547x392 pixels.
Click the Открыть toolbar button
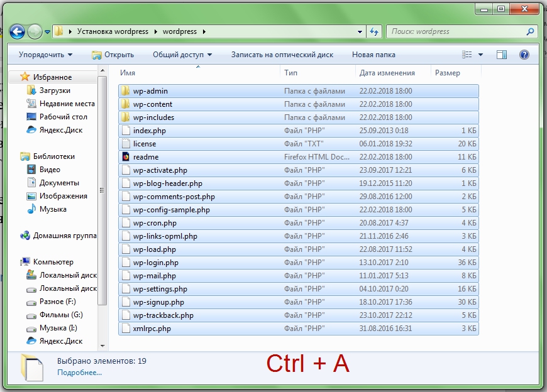tap(113, 55)
